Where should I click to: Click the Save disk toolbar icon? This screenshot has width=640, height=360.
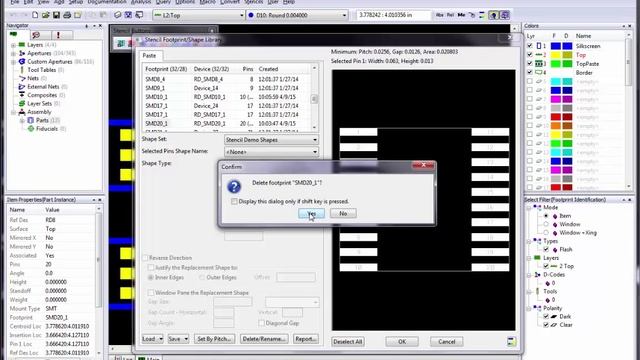(56, 15)
